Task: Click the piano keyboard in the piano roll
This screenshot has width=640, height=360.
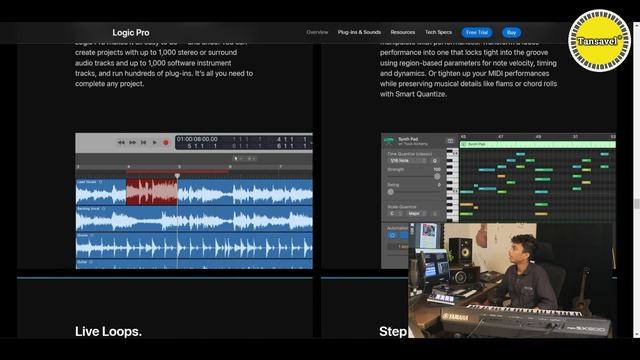Action: tap(452, 185)
